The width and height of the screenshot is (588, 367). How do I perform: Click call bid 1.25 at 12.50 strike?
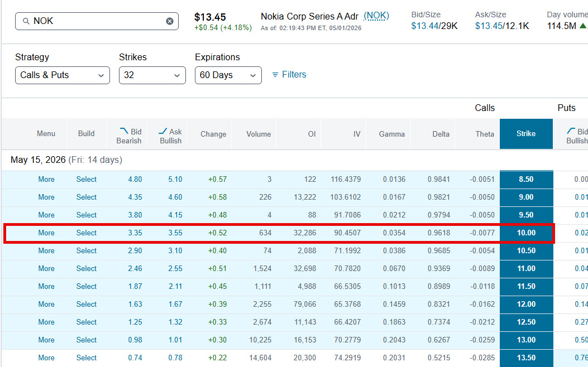(135, 322)
